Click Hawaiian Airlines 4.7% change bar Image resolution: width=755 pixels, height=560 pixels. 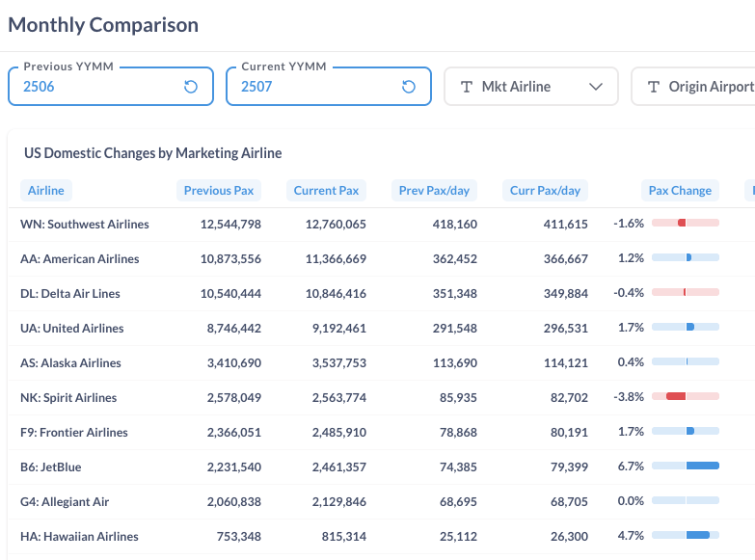(686, 535)
